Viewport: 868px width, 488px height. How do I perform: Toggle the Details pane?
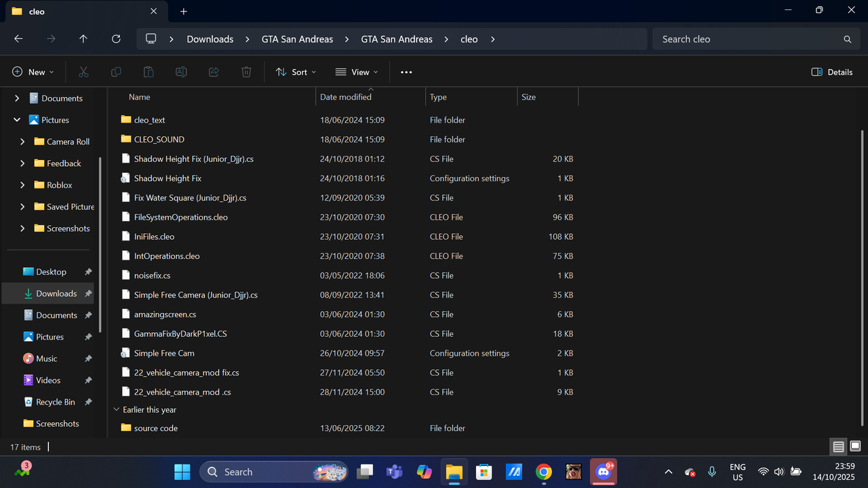[x=832, y=72]
